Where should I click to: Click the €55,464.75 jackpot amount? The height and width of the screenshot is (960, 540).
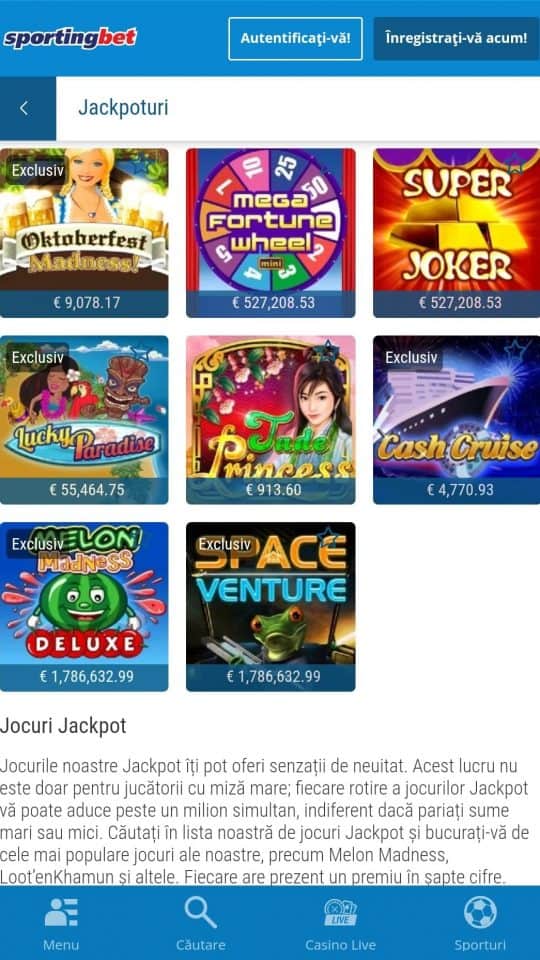pyautogui.click(x=84, y=490)
